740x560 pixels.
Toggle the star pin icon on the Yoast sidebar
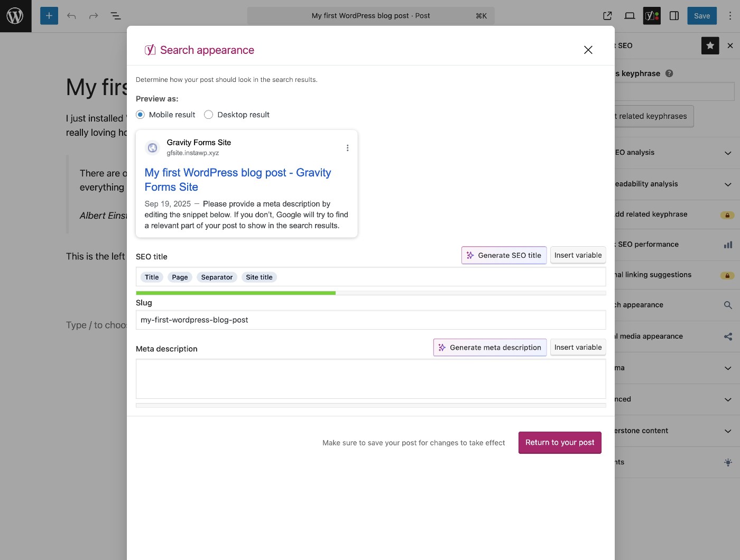tap(710, 45)
